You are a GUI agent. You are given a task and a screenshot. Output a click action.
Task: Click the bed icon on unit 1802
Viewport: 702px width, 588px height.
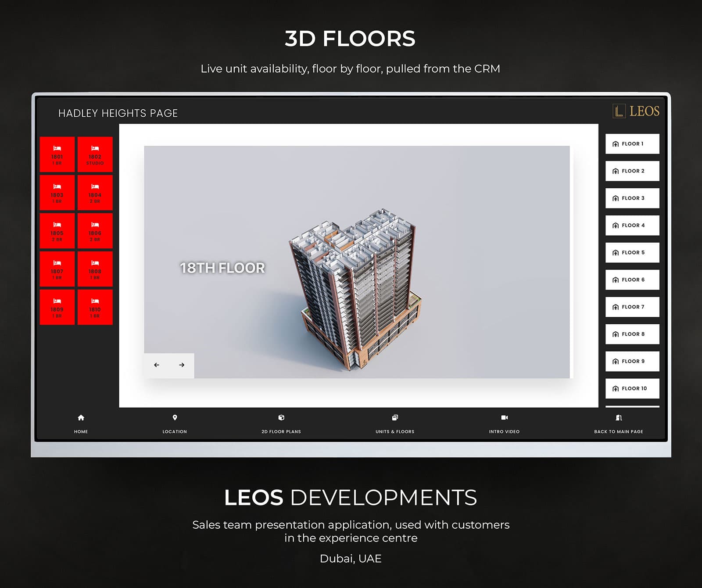(x=95, y=148)
